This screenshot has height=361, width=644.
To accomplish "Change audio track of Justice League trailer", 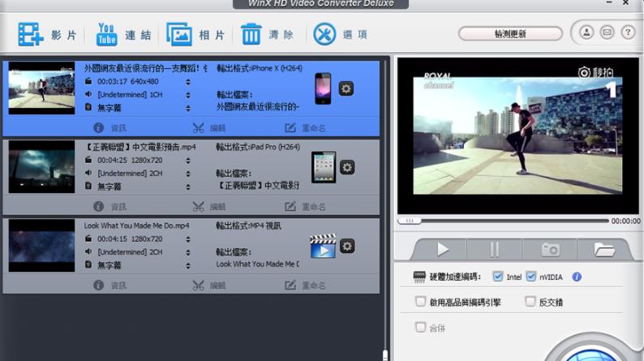I will point(188,174).
